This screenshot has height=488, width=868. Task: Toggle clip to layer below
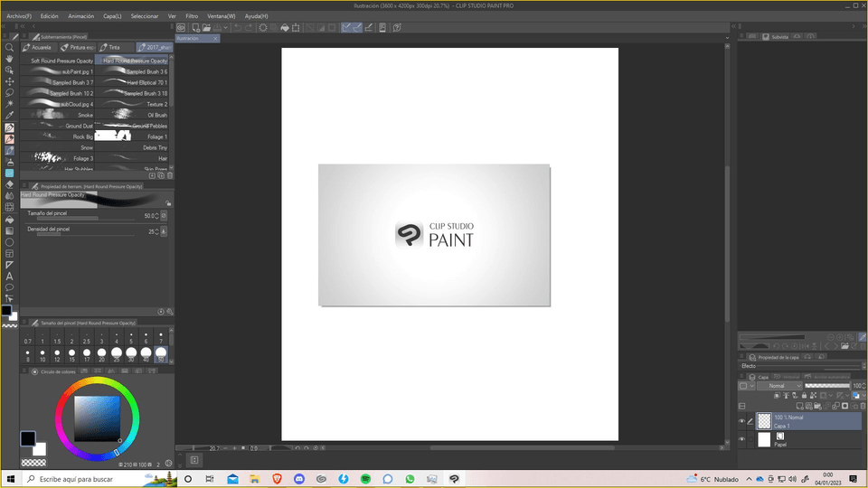coord(777,396)
